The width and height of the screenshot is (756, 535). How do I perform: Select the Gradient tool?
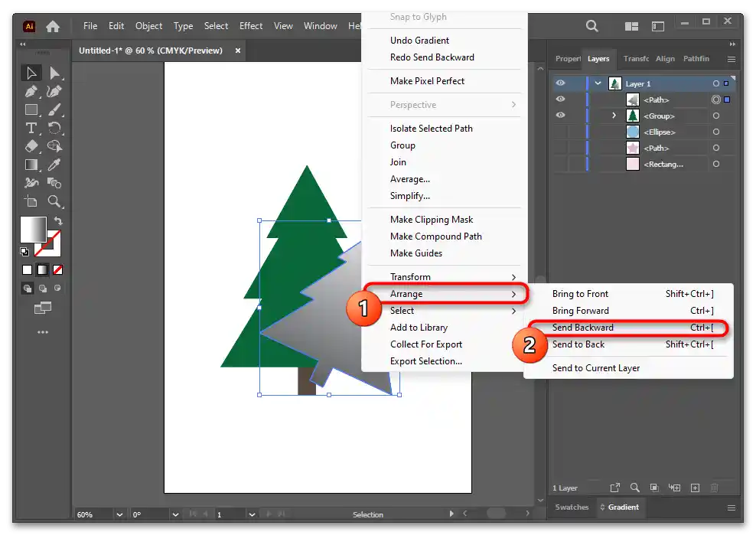click(x=31, y=165)
